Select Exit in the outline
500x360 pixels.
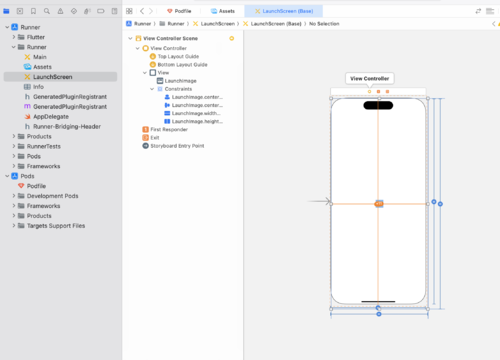(x=155, y=138)
